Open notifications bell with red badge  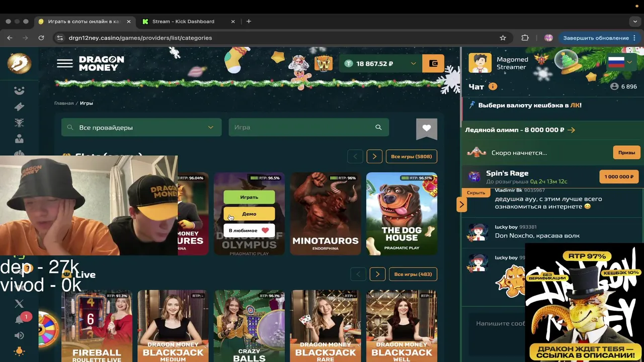click(20, 319)
